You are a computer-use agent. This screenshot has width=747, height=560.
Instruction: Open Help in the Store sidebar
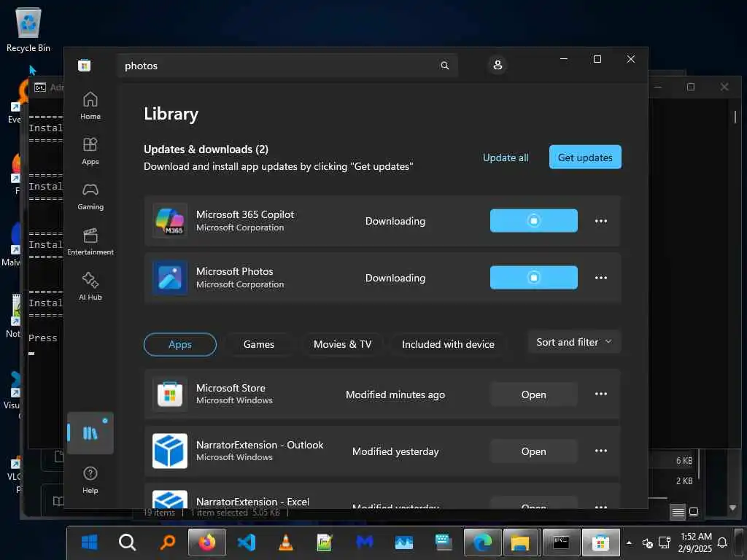[90, 480]
